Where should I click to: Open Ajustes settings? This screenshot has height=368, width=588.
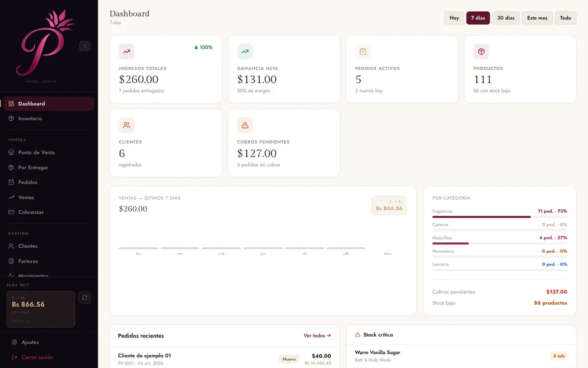49,342
